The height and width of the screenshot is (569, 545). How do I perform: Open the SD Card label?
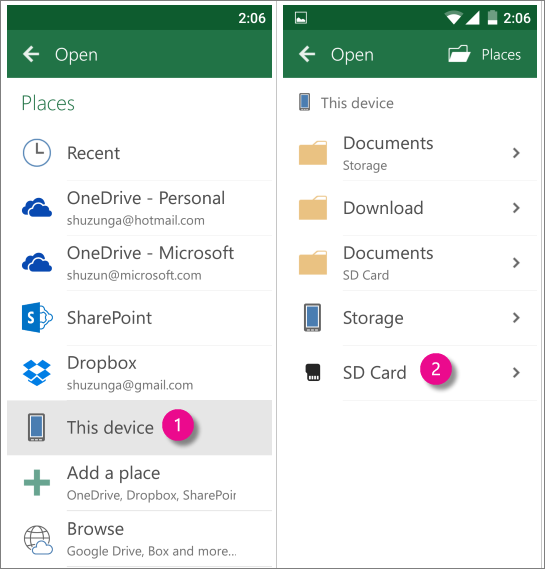pyautogui.click(x=374, y=373)
